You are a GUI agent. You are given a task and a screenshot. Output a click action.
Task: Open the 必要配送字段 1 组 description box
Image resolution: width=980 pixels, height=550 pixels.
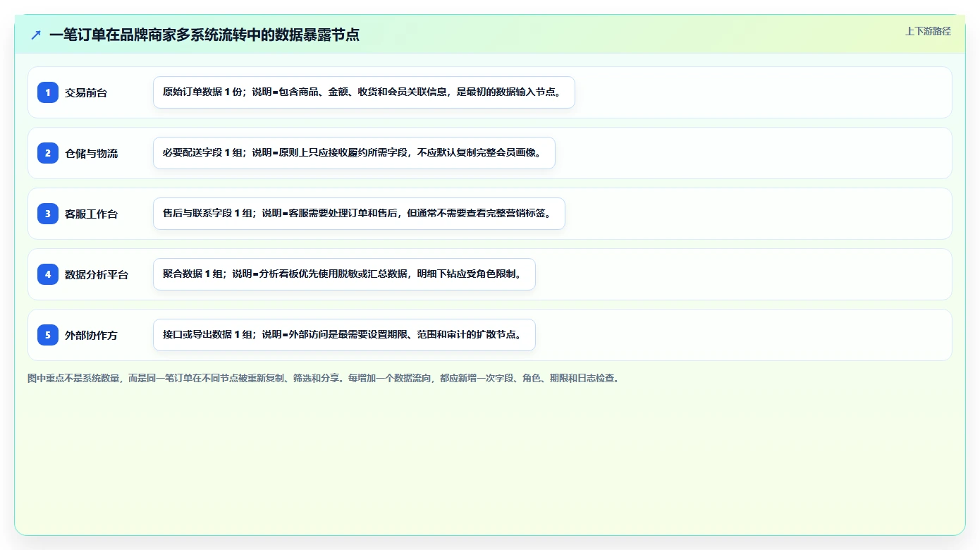click(x=354, y=153)
